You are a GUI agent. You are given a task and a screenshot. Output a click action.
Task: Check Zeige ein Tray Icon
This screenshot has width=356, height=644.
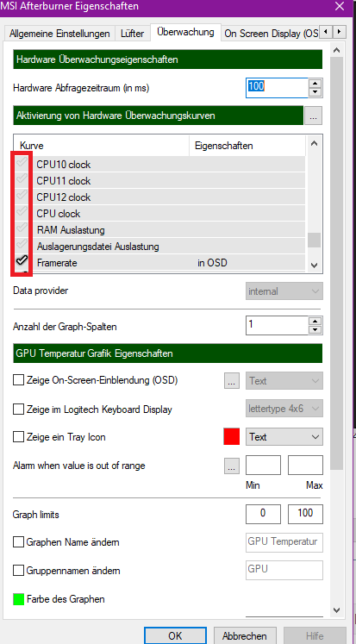click(x=18, y=437)
